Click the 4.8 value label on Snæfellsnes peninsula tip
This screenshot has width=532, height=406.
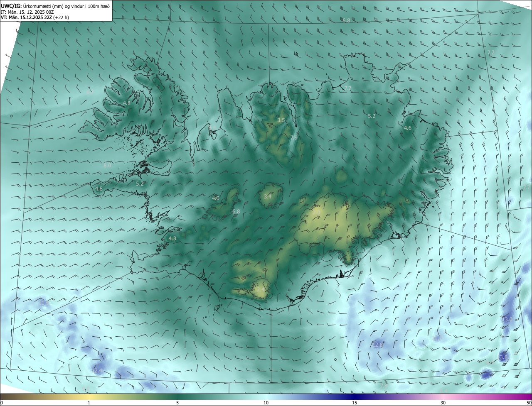click(x=99, y=189)
